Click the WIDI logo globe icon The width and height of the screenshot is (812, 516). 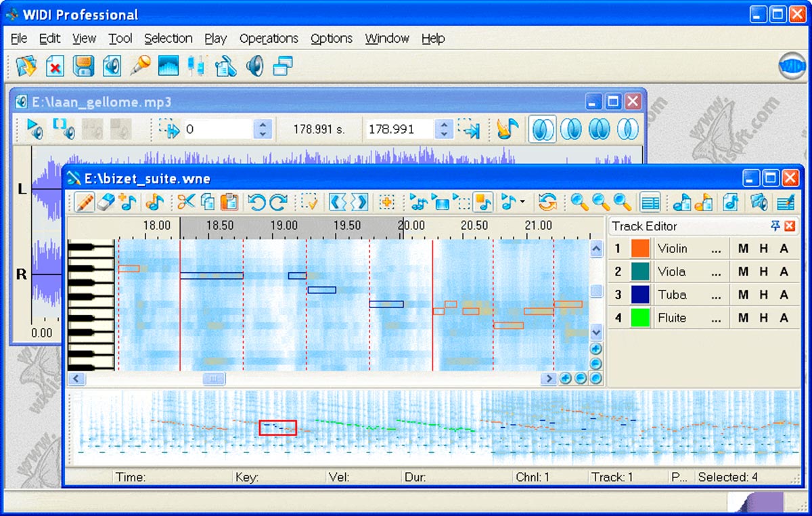[792, 66]
